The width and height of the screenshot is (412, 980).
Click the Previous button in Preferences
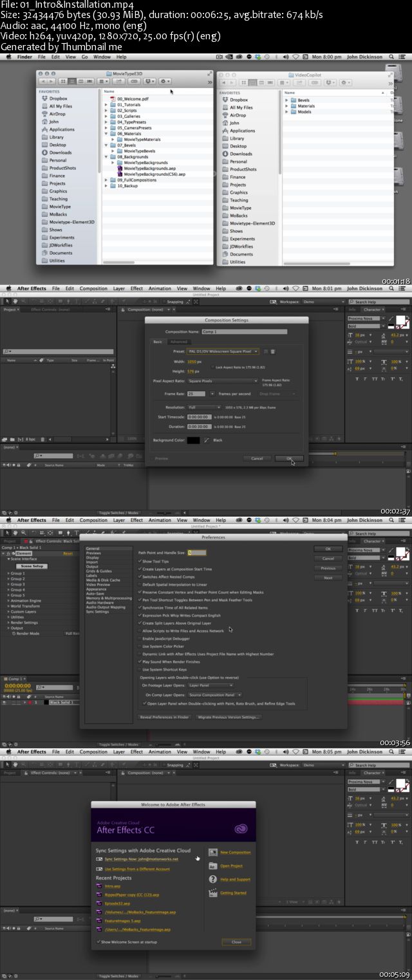click(328, 568)
